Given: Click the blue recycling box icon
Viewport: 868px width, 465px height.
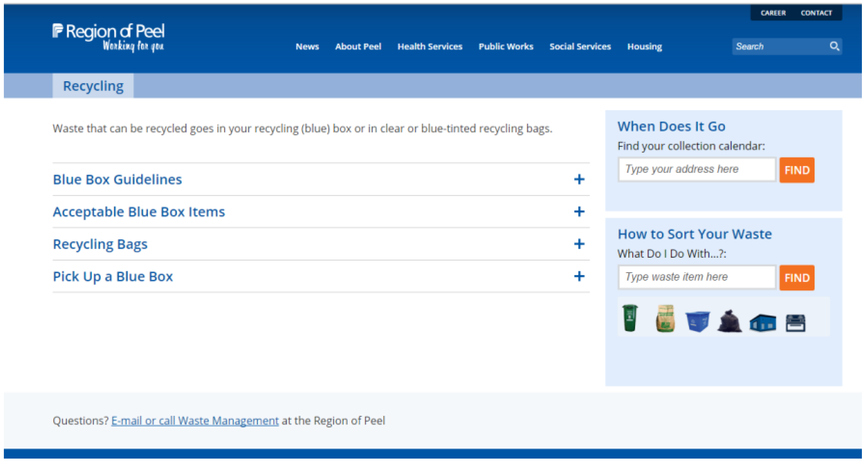Looking at the screenshot, I should 697,321.
